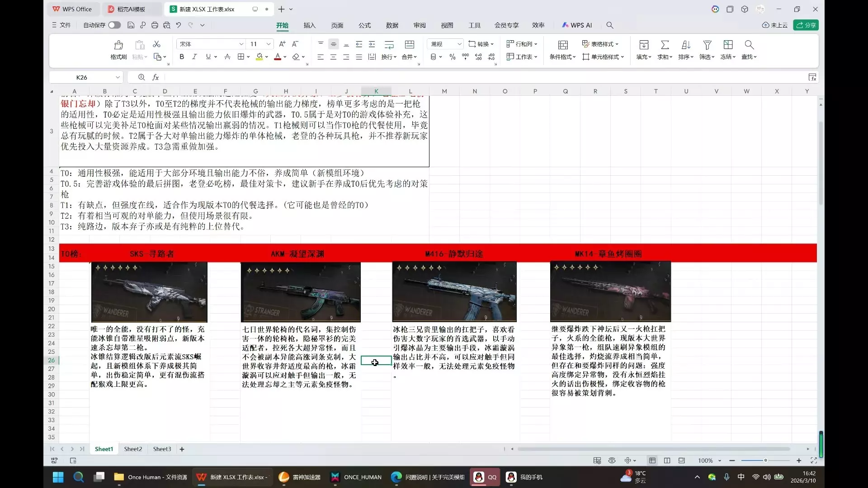Toggle the auto-save (自动保存) switch

click(x=114, y=25)
